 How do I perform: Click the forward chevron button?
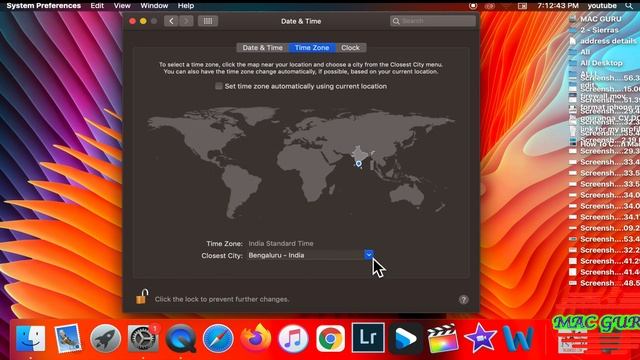(x=186, y=21)
